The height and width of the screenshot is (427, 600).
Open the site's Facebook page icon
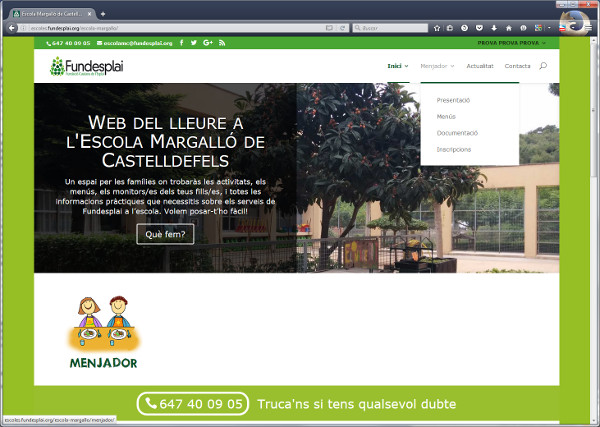[x=181, y=43]
